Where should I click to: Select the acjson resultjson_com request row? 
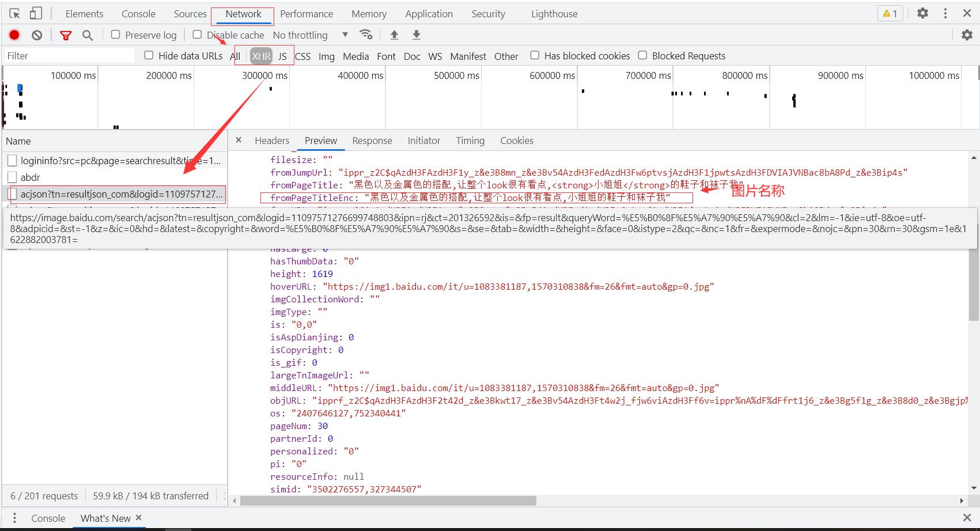point(115,194)
